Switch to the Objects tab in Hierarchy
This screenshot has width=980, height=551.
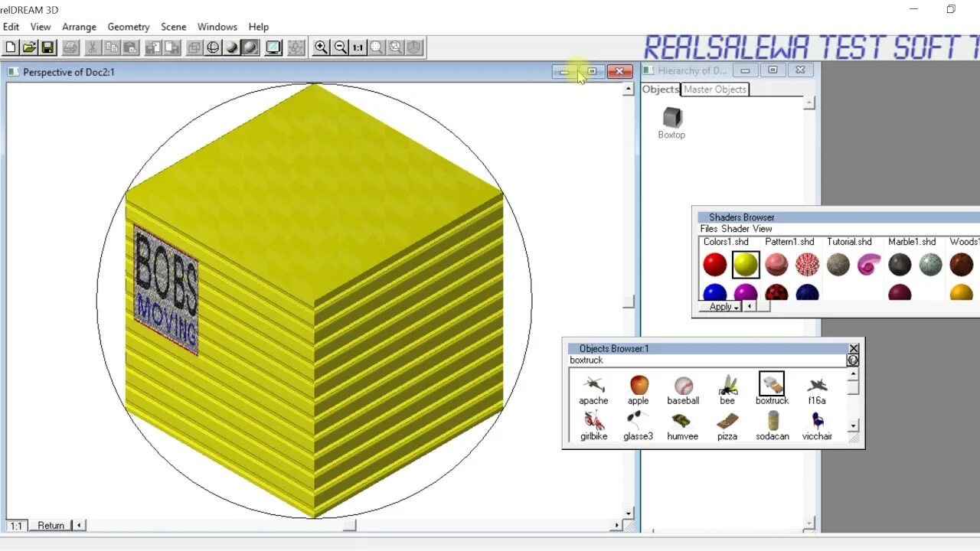pos(660,90)
